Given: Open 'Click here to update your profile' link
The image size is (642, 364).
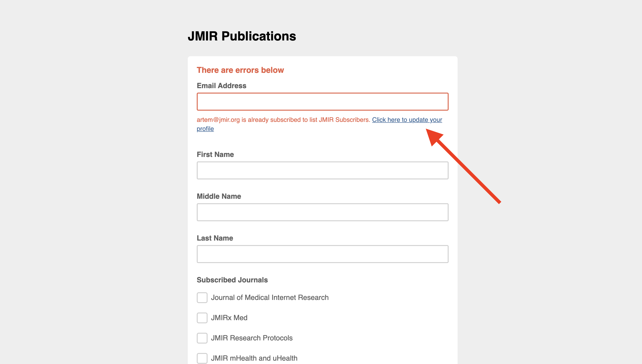Looking at the screenshot, I should (x=407, y=120).
